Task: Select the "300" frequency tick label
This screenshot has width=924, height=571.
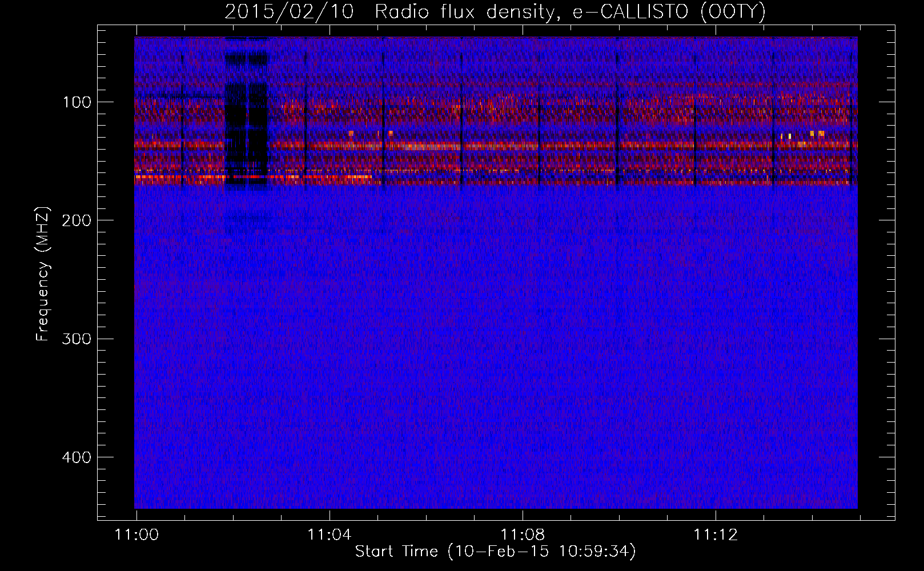Action: click(77, 339)
